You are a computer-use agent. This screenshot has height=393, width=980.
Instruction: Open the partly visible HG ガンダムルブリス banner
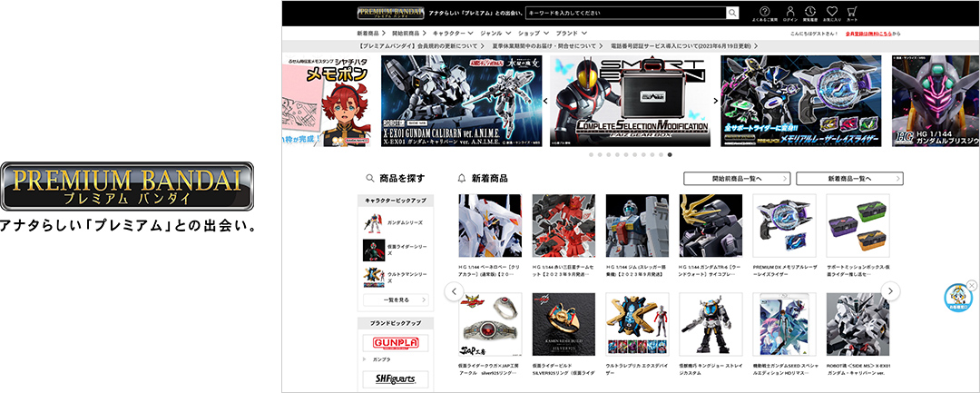(x=936, y=102)
